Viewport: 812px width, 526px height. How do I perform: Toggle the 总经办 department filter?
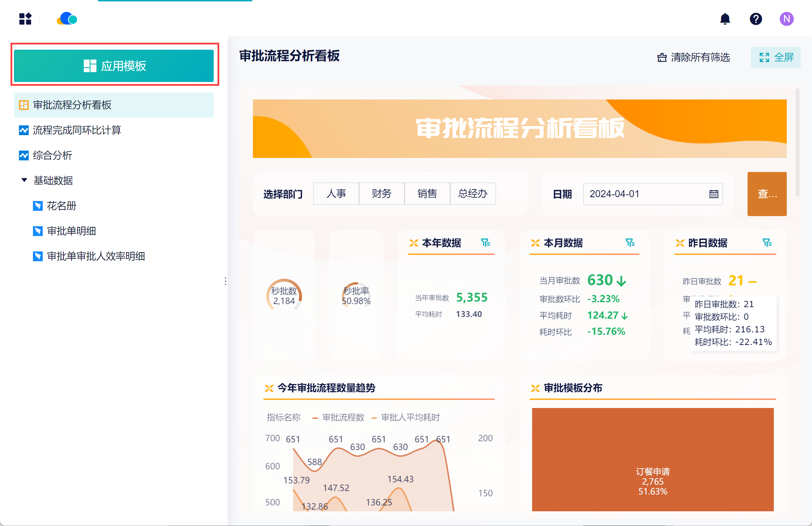473,194
